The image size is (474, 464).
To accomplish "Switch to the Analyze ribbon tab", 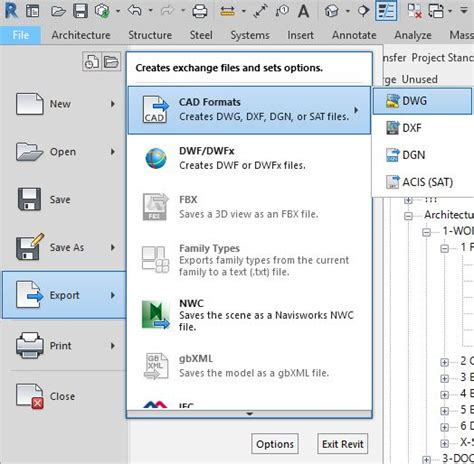I will pyautogui.click(x=413, y=35).
